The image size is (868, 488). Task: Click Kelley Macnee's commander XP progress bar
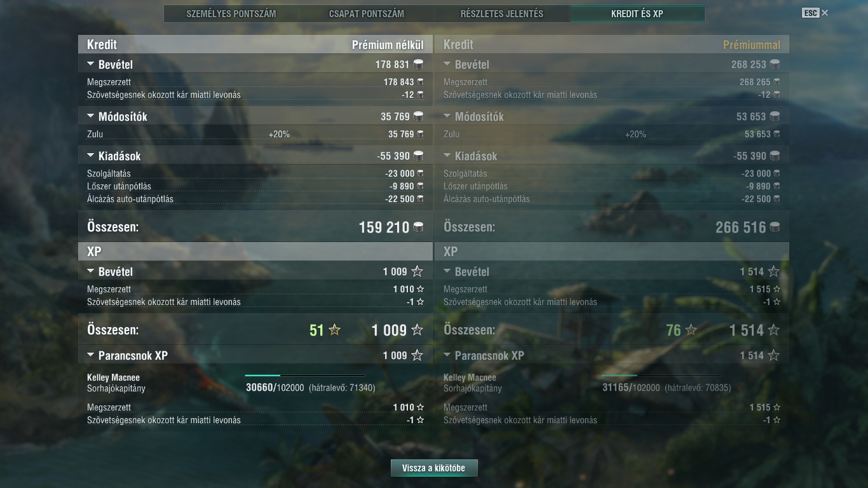click(305, 376)
